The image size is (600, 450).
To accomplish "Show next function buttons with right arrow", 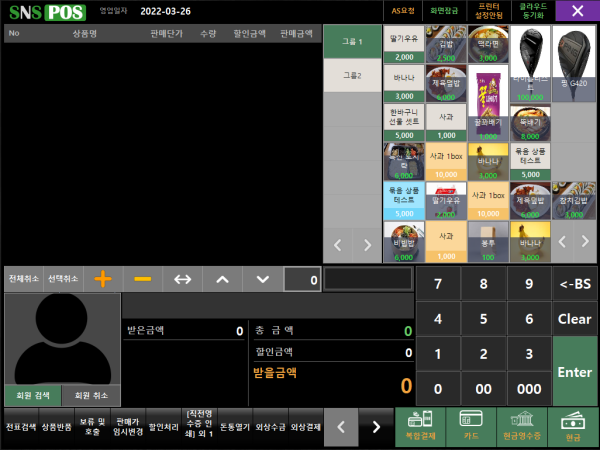I will [376, 427].
